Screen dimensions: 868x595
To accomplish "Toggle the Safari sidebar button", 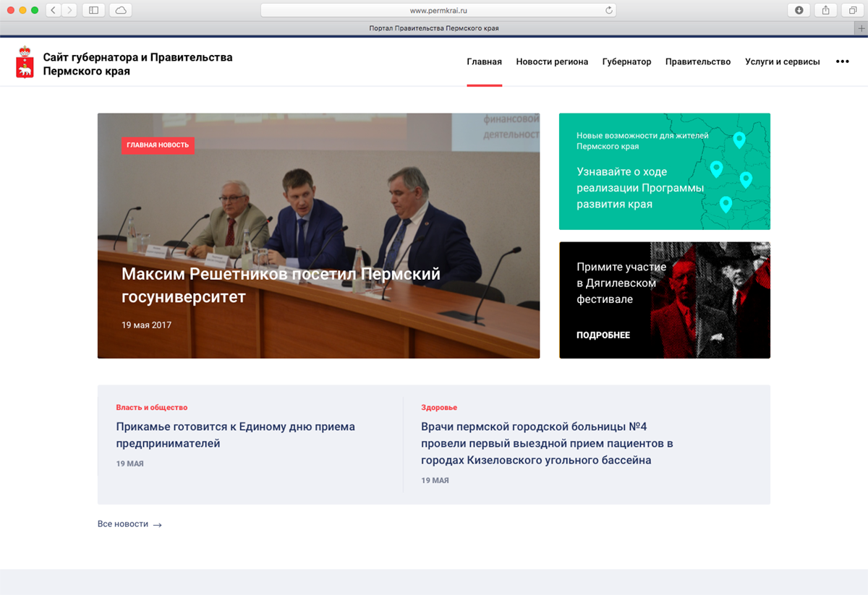I will tap(93, 10).
